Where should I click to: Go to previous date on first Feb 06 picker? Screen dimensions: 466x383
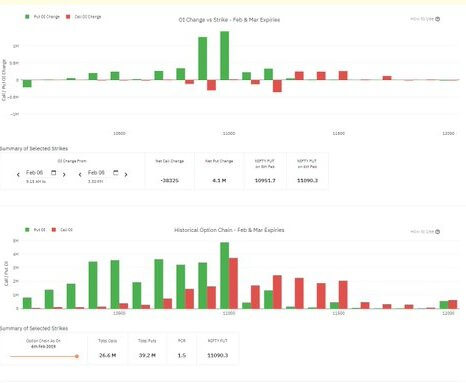pyautogui.click(x=18, y=174)
